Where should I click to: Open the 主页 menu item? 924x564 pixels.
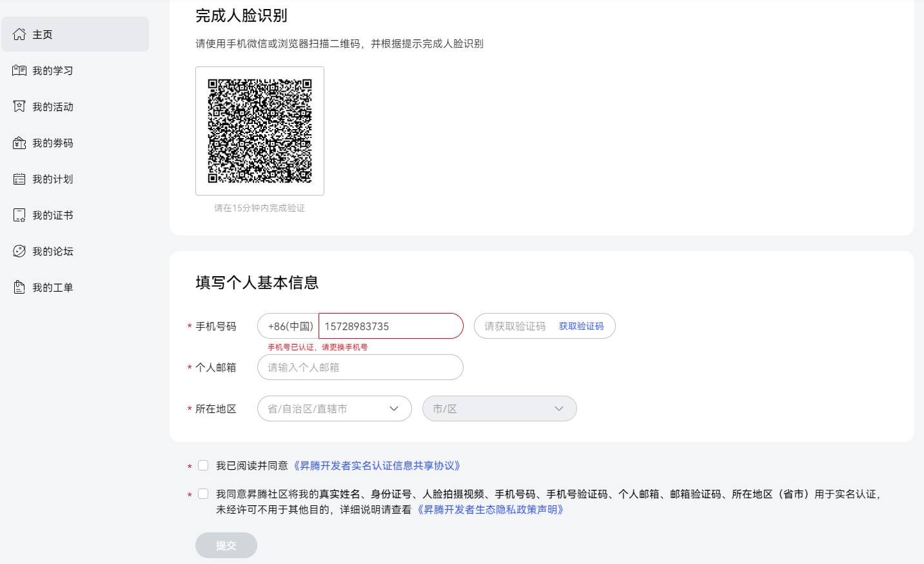75,34
